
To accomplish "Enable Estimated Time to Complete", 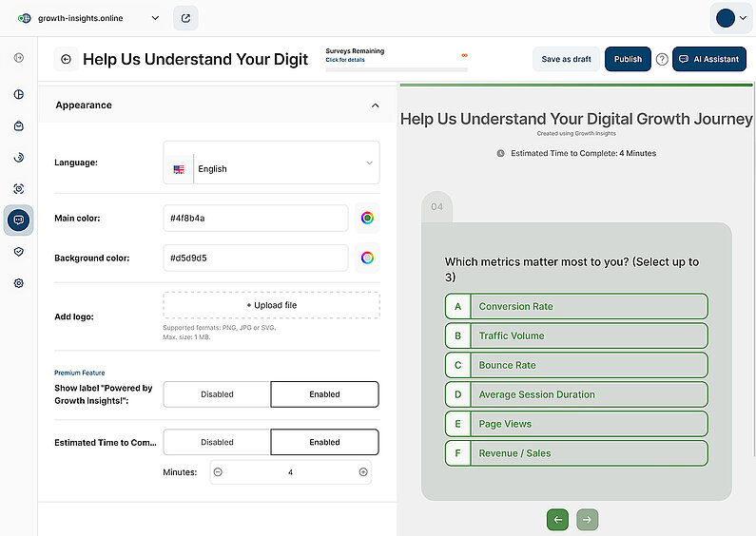I will coord(324,442).
